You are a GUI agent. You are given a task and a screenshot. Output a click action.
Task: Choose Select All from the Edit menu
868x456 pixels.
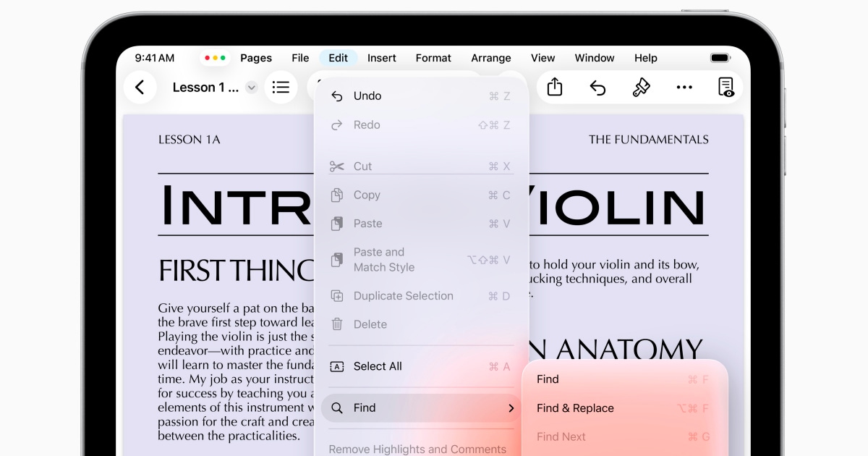coord(422,366)
